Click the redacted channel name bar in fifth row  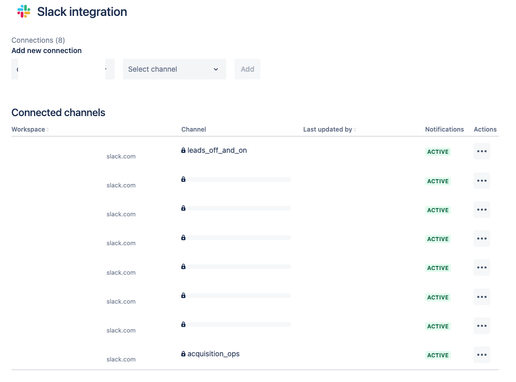[239, 267]
